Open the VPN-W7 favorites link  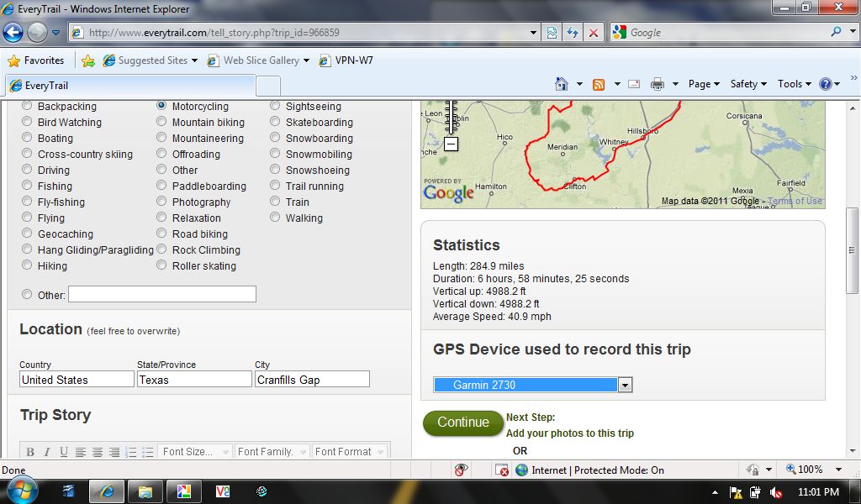(x=346, y=60)
